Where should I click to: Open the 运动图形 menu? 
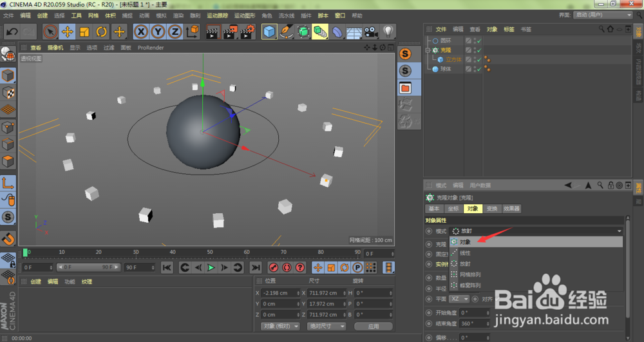coord(243,15)
